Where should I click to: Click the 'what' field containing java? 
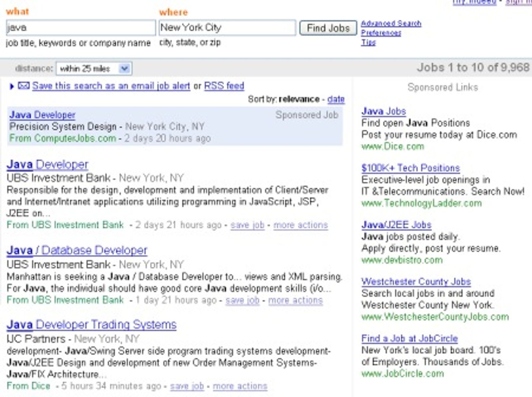[81, 27]
